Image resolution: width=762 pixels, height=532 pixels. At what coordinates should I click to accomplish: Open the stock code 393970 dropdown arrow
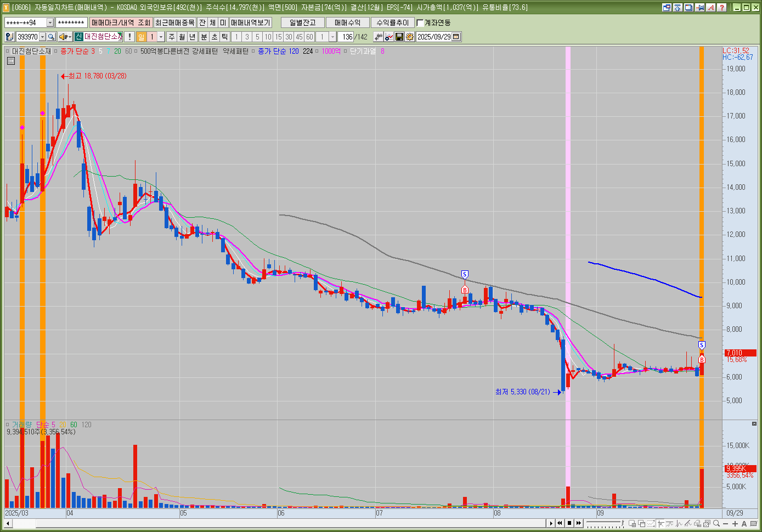(42, 37)
